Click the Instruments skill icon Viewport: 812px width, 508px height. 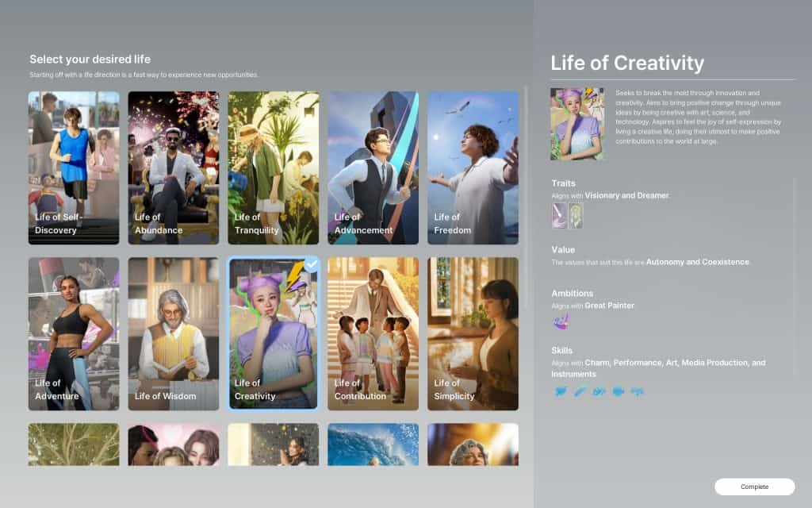(x=636, y=391)
